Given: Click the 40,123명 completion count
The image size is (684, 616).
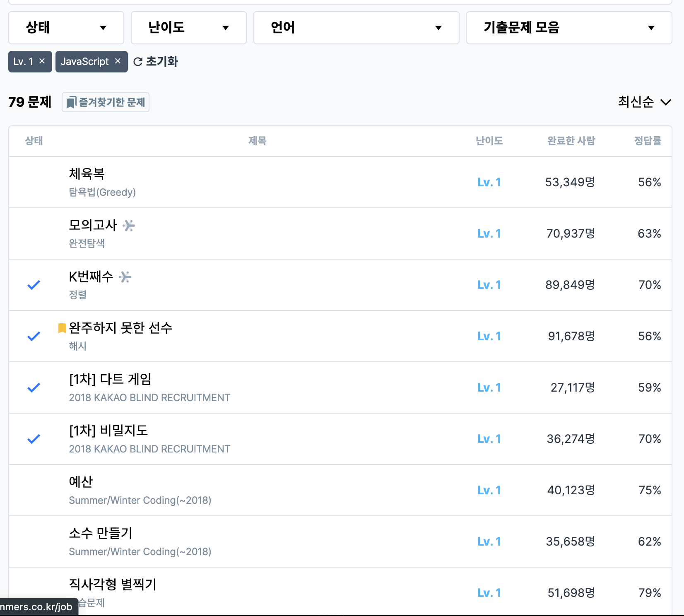Looking at the screenshot, I should pos(571,490).
